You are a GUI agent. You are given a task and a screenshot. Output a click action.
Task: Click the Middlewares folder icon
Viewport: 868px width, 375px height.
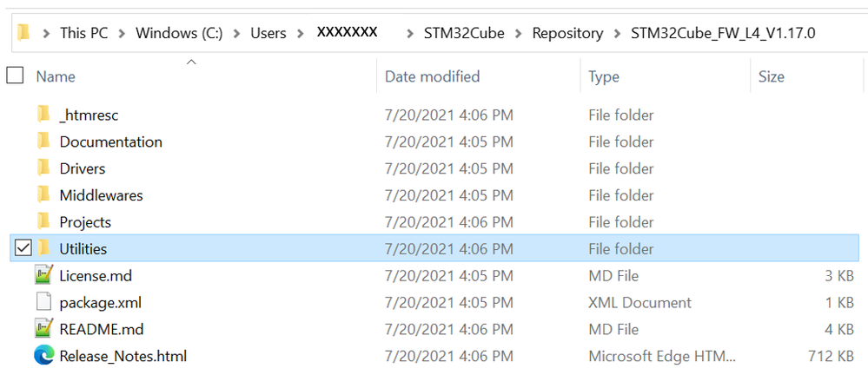tap(43, 195)
